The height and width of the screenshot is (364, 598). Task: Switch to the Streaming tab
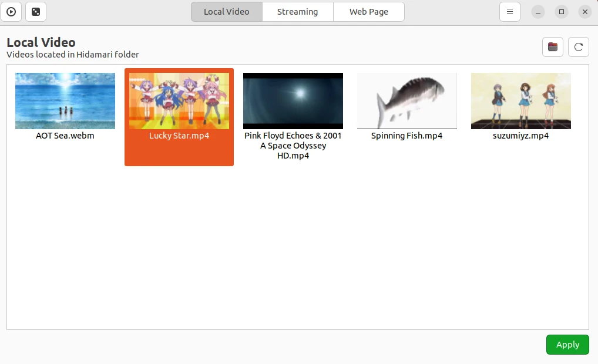point(297,12)
